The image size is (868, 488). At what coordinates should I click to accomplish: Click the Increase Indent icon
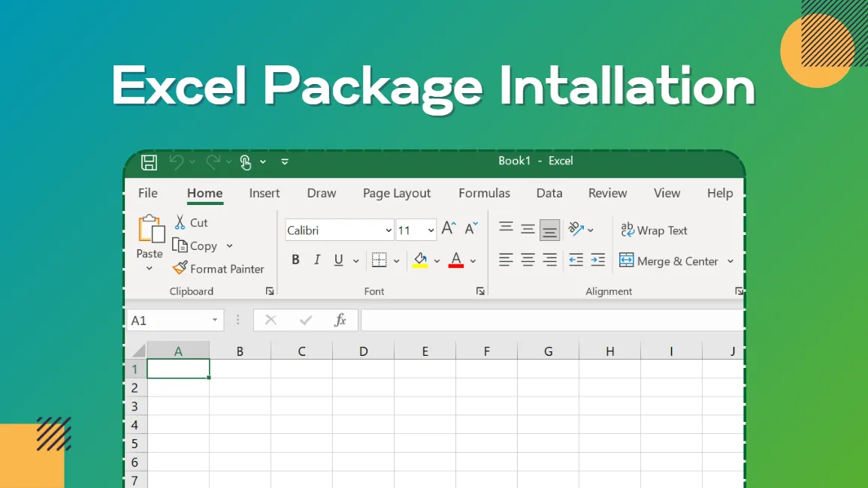tap(598, 260)
